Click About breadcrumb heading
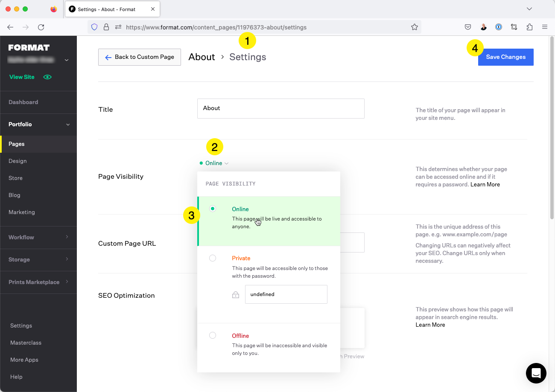The image size is (555, 392). coord(202,57)
